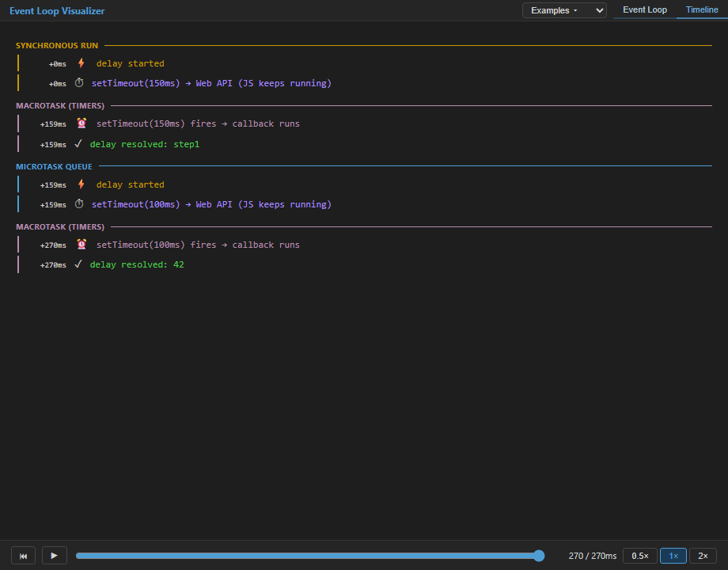Click 'delay started' text in Microtask Queue
This screenshot has width=728, height=570.
(x=131, y=184)
